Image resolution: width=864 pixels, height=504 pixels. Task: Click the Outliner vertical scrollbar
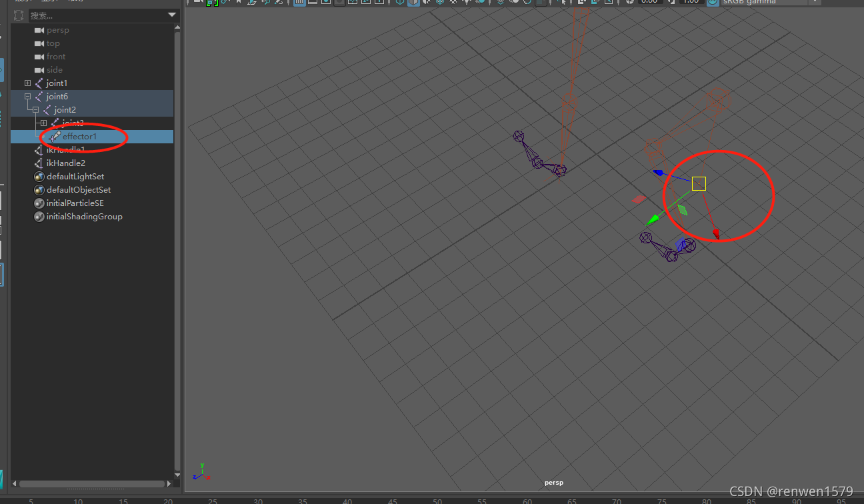[x=177, y=250]
